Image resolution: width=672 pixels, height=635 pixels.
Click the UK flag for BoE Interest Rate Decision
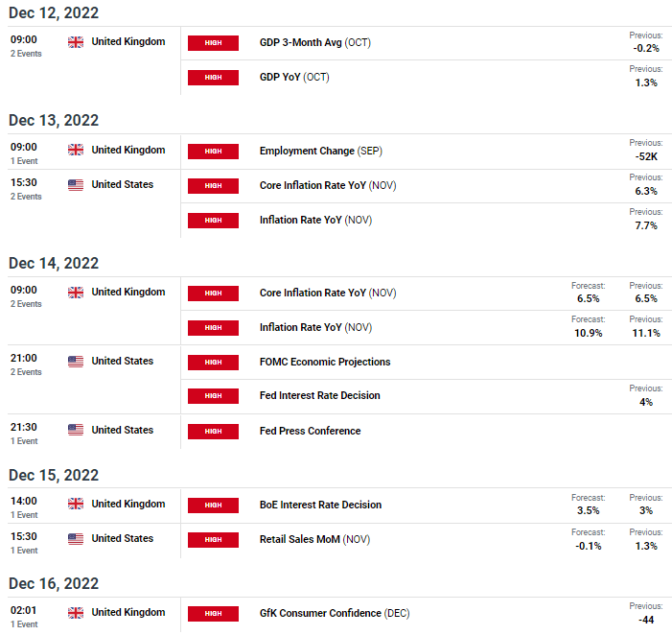tap(76, 504)
